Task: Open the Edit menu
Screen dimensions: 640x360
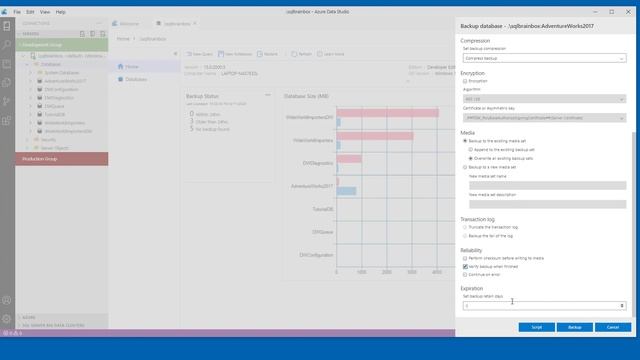Action: click(30, 12)
